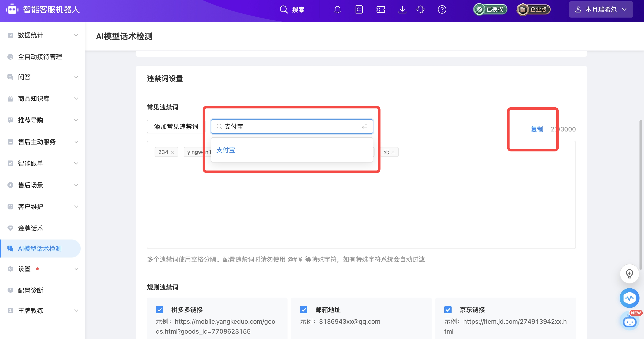Viewport: 644px width, 339px height.
Task: Click the 添加常见违禁词 button
Action: coord(176,127)
